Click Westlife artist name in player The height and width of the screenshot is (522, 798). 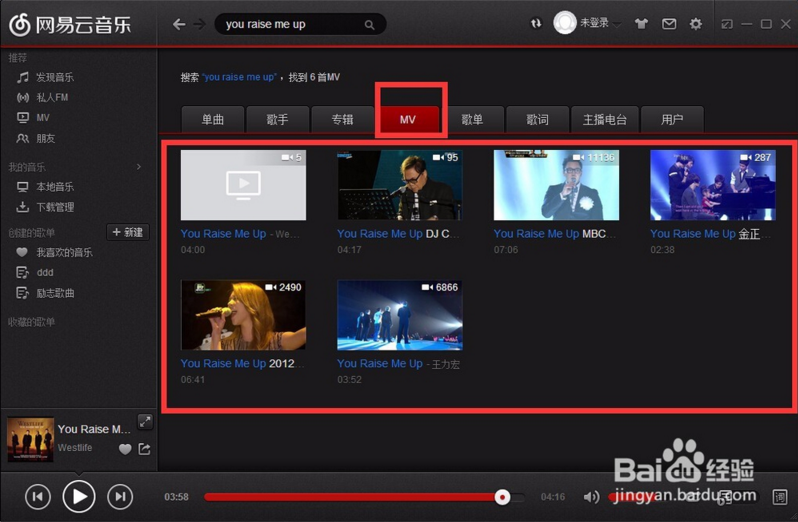click(75, 448)
